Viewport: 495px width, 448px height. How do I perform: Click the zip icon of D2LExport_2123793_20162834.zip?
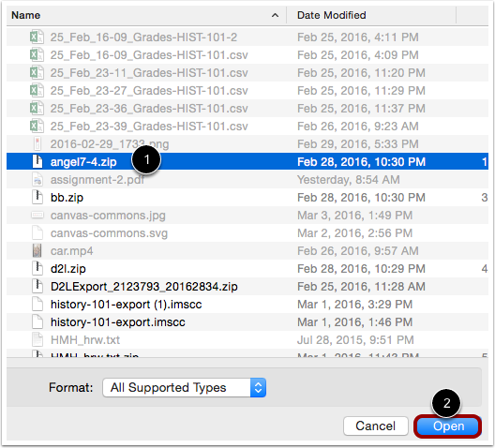click(x=37, y=286)
